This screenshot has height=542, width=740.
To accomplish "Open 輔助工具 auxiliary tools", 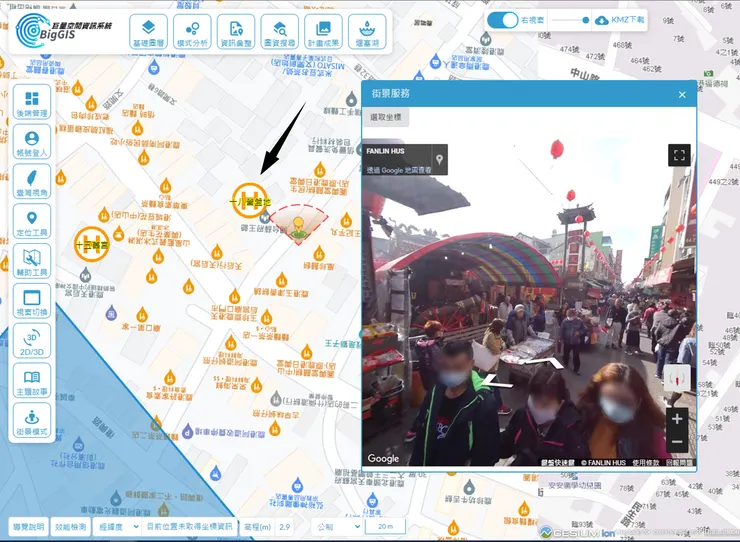I will tap(32, 261).
